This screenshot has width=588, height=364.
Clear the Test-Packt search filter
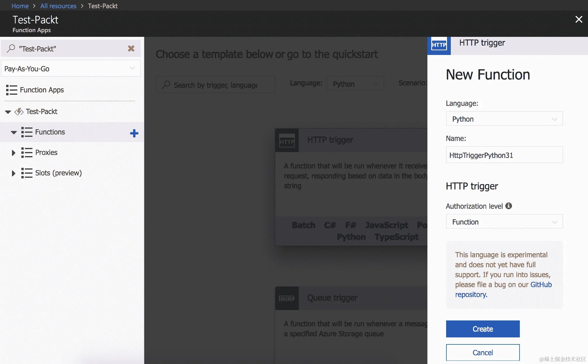pyautogui.click(x=131, y=49)
